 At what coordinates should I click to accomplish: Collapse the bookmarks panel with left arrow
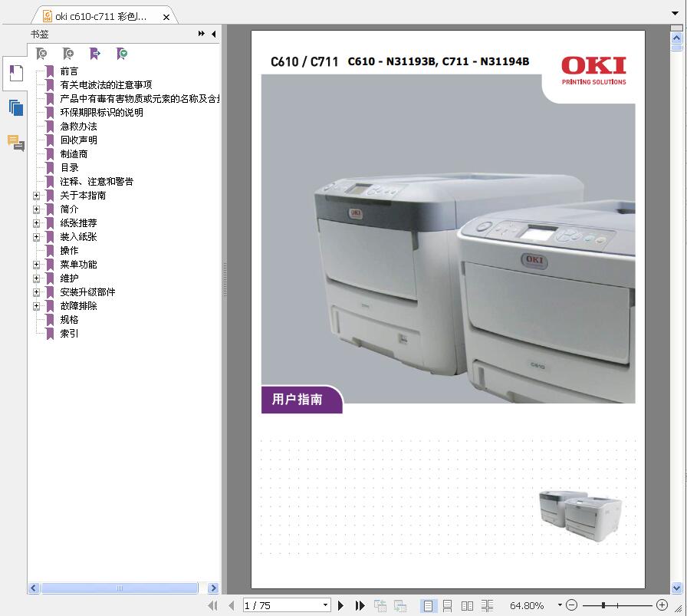214,34
